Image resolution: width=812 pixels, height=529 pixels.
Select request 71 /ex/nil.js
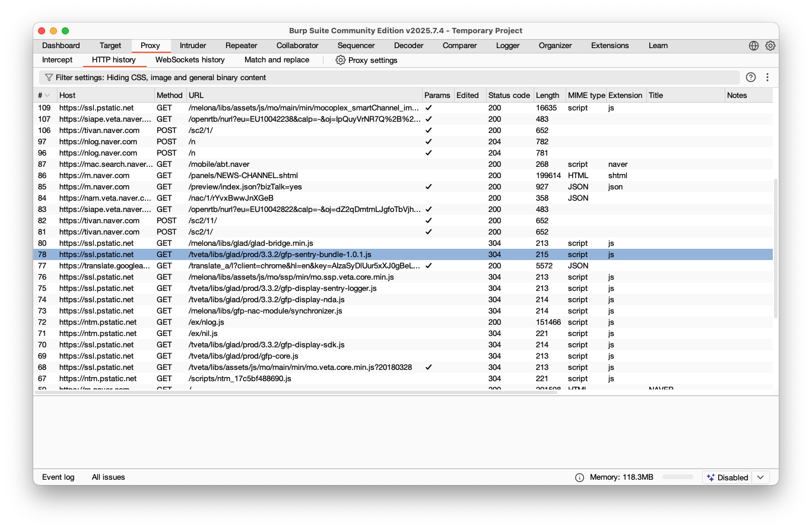[x=403, y=334]
